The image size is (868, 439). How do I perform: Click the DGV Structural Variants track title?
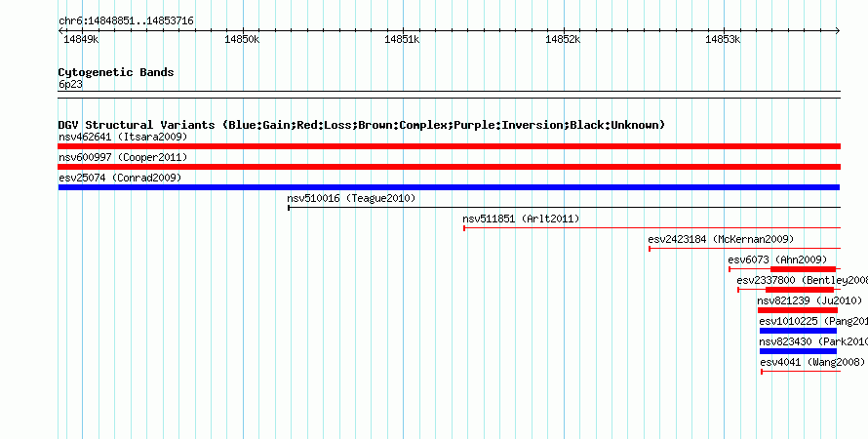[x=362, y=125]
